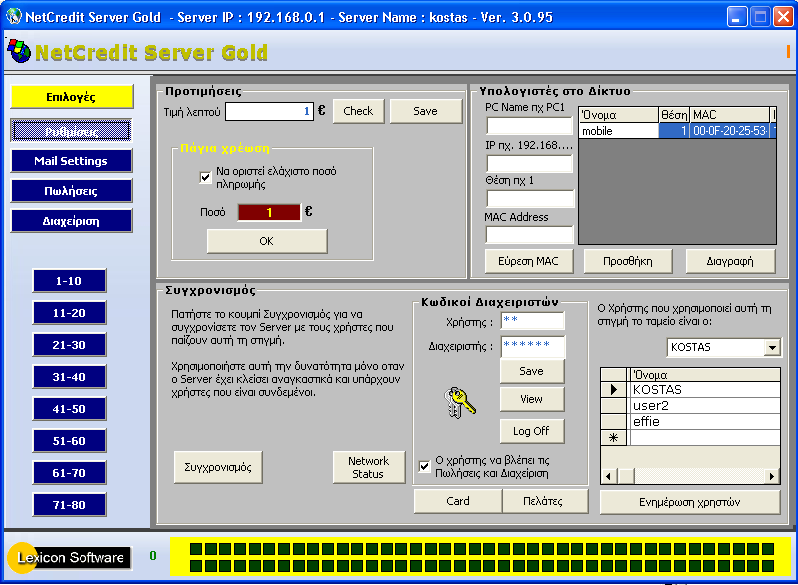This screenshot has height=585, width=798.
Task: Click the empty new user row
Action: pyautogui.click(x=705, y=437)
